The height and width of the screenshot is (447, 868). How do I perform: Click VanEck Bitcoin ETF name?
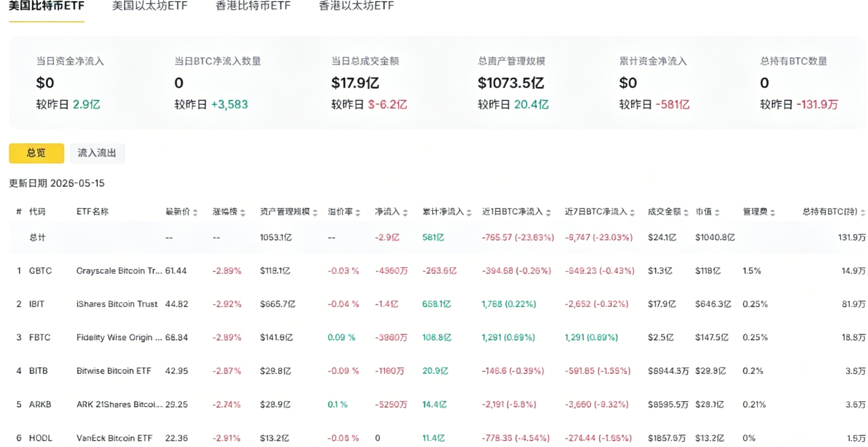114,438
